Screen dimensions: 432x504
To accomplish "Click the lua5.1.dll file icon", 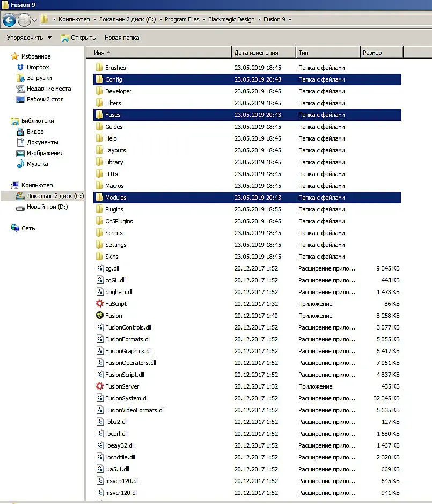I will click(100, 469).
